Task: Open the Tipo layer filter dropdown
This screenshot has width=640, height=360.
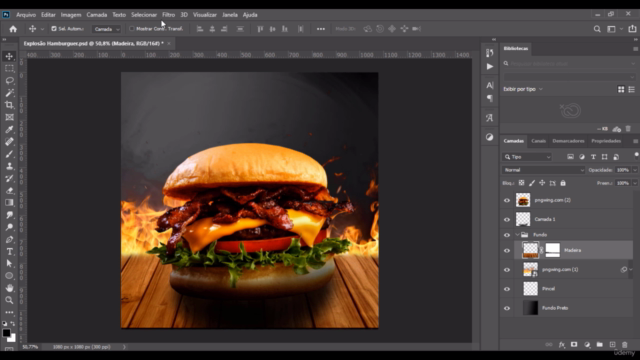Action: pyautogui.click(x=527, y=157)
